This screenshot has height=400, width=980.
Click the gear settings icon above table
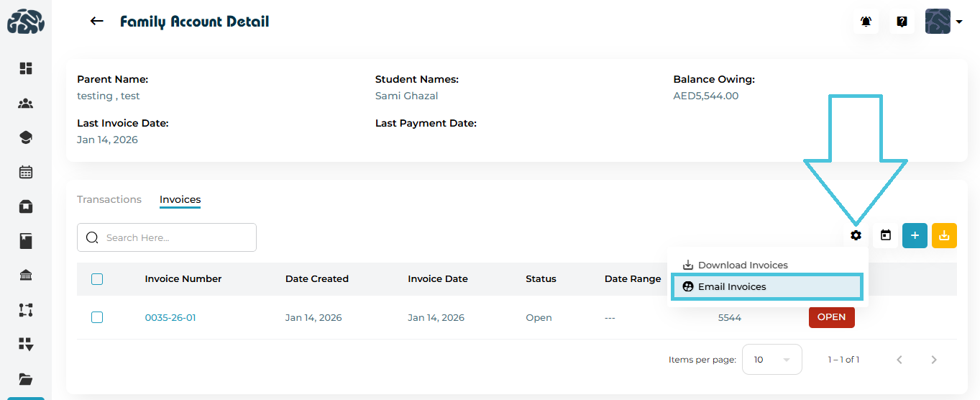pyautogui.click(x=856, y=235)
